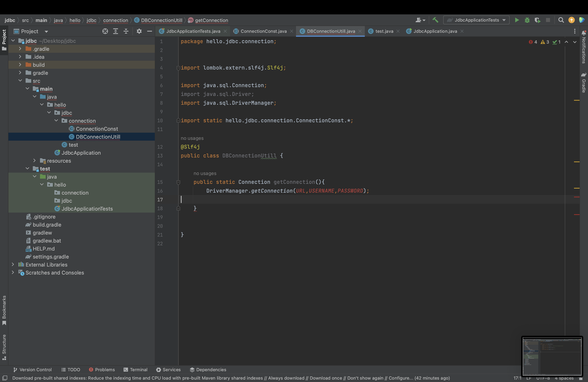This screenshot has width=588, height=382.
Task: Expand all in Project panel
Action: tap(115, 31)
